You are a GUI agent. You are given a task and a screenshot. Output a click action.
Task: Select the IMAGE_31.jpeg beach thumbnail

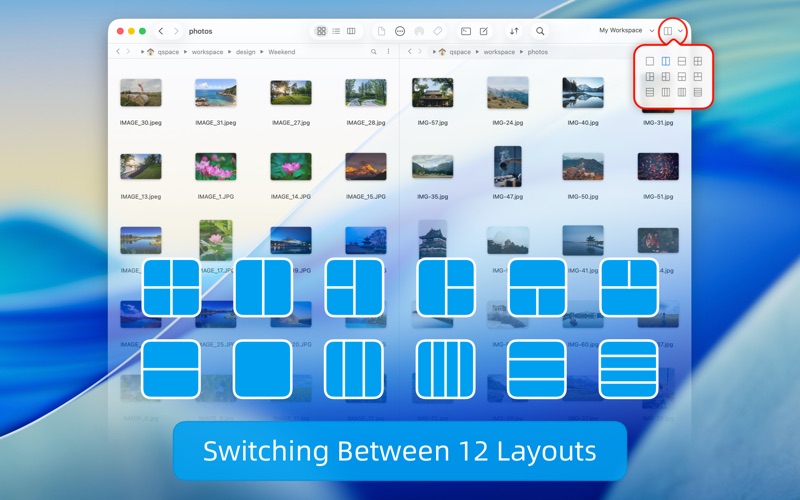[x=216, y=92]
